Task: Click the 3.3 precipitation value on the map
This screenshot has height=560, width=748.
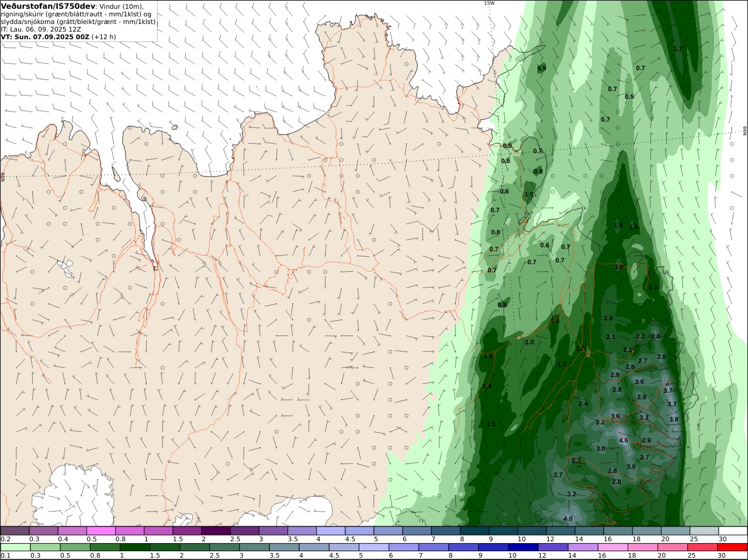Action: [x=644, y=417]
